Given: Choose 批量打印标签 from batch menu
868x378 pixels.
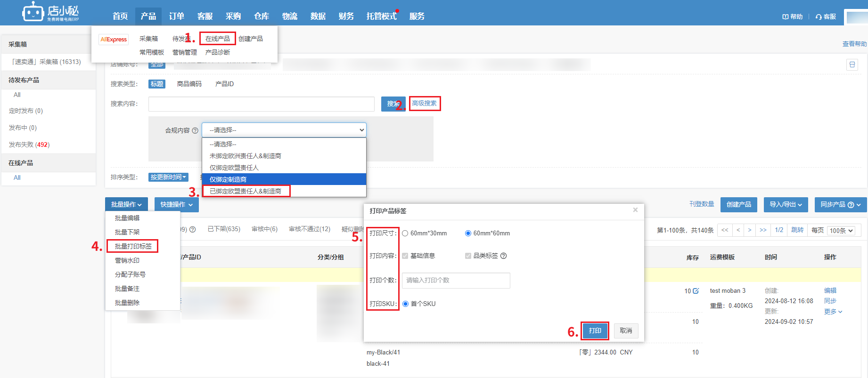Looking at the screenshot, I should [x=133, y=246].
